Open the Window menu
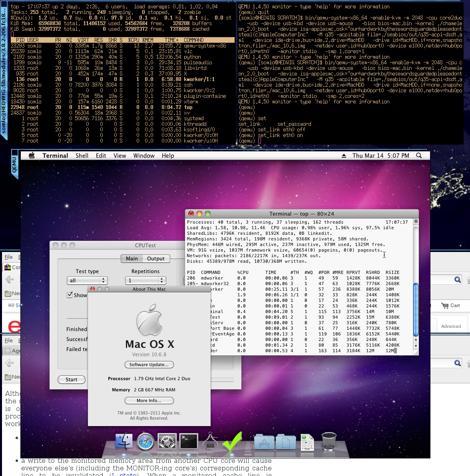470x476 pixels. (x=144, y=156)
